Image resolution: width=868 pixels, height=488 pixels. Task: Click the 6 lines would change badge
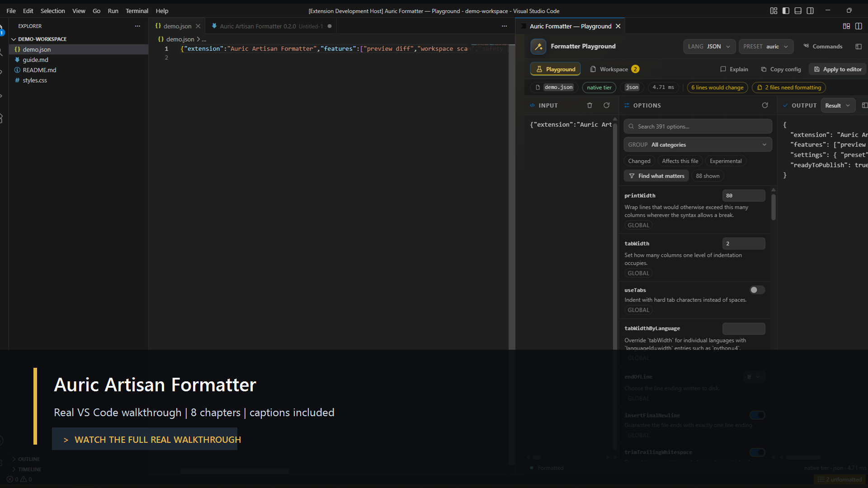(717, 87)
